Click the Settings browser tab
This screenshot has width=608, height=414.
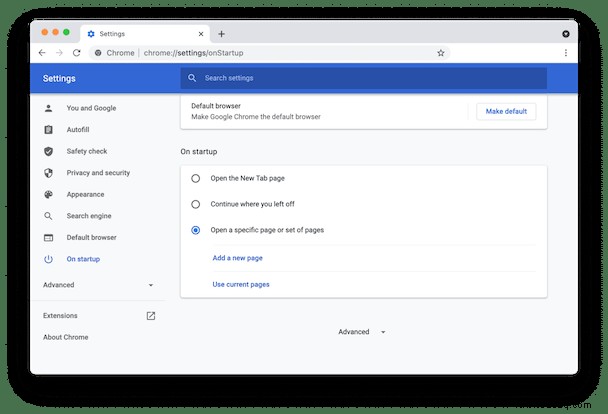point(145,34)
